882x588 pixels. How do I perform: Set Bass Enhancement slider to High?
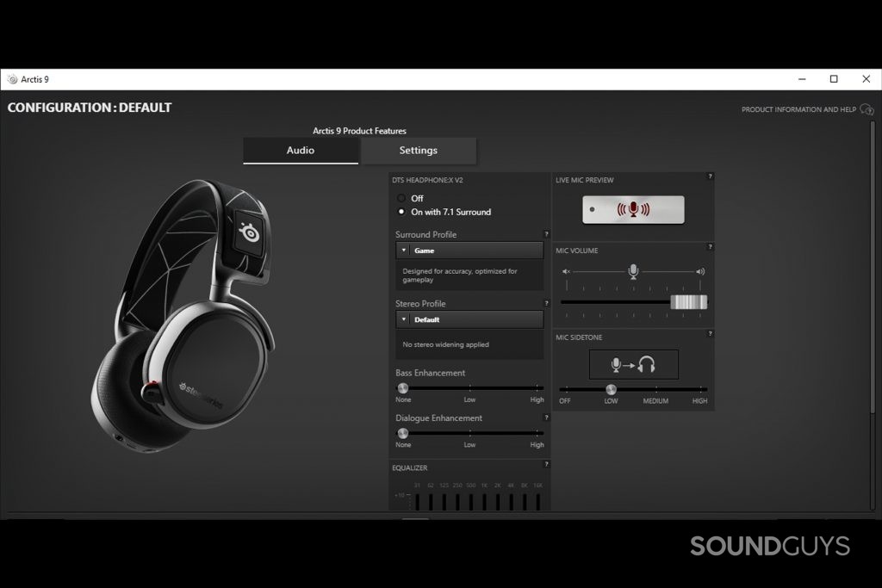click(x=537, y=388)
